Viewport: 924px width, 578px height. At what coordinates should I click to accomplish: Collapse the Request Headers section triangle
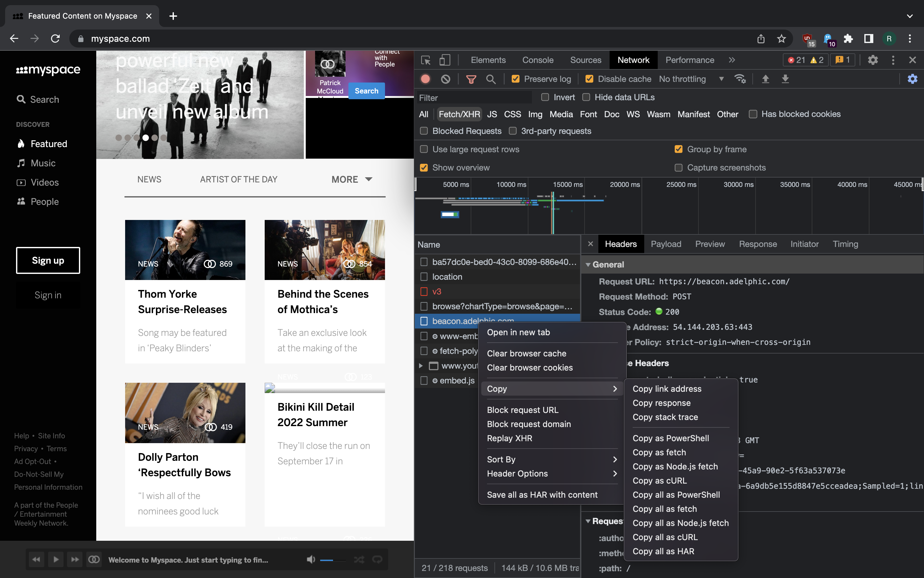coord(588,521)
